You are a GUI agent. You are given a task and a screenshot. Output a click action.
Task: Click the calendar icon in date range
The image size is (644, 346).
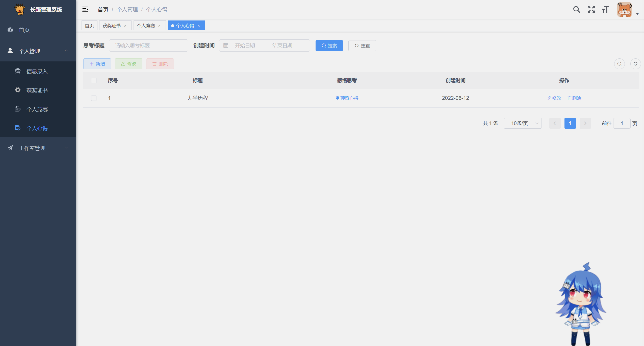click(226, 45)
